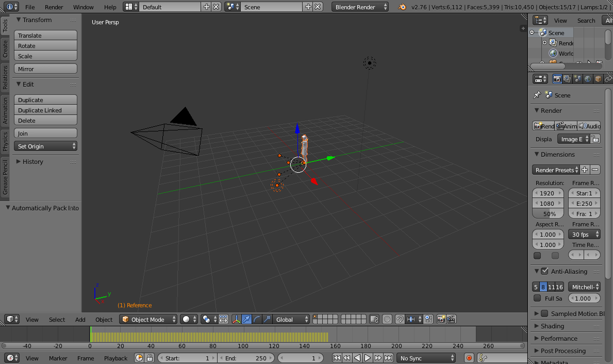The image size is (613, 364).
Task: Switch to the Create tool shelf tab
Action: point(5,48)
